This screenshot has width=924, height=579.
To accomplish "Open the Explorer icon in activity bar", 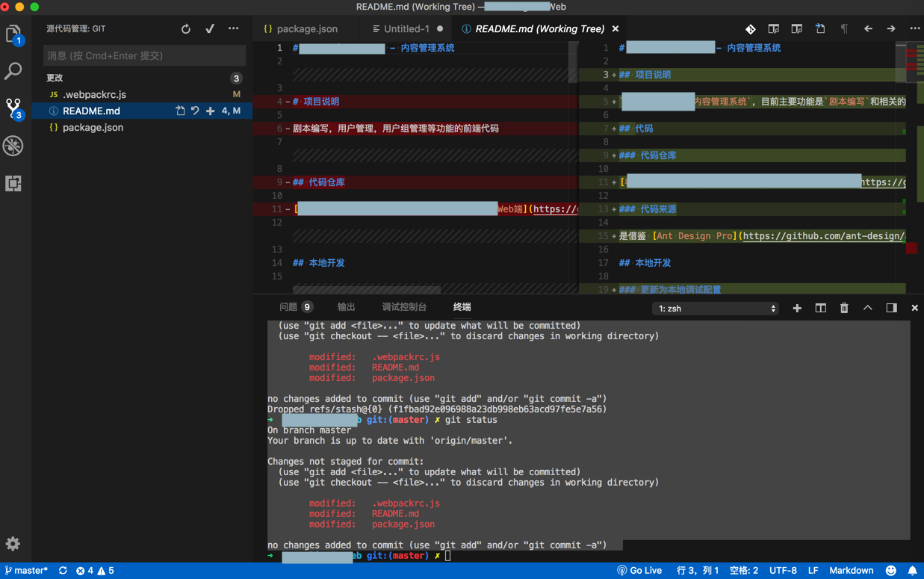I will coord(13,34).
